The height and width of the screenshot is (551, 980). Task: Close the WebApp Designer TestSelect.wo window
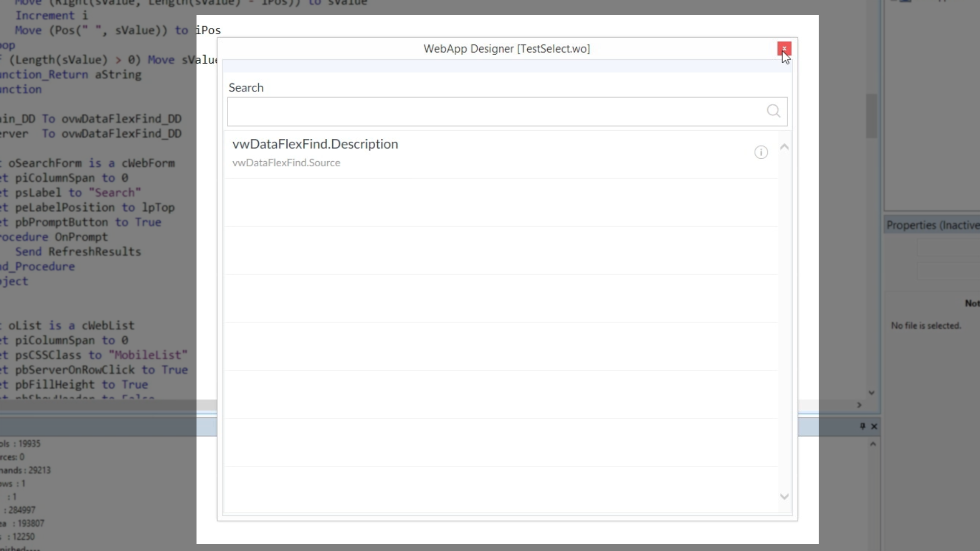pos(784,48)
